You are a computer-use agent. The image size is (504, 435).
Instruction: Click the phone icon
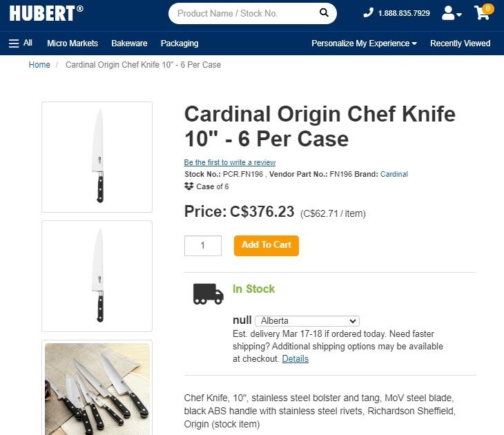(x=368, y=13)
